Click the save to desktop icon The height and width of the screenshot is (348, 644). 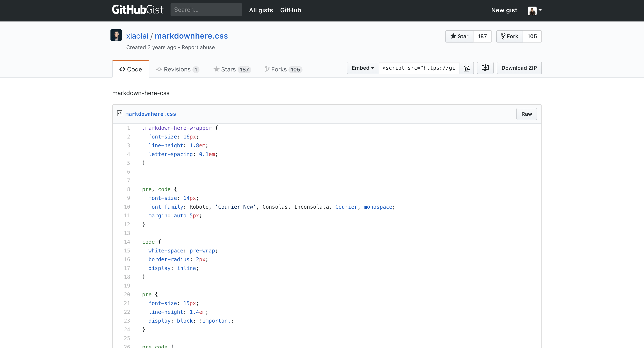485,68
